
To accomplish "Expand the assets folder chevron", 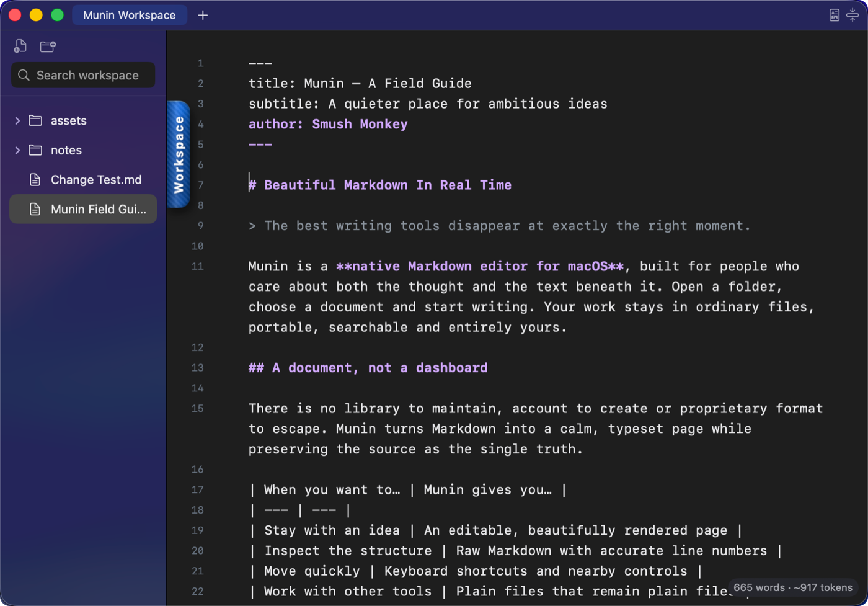I will click(x=17, y=120).
